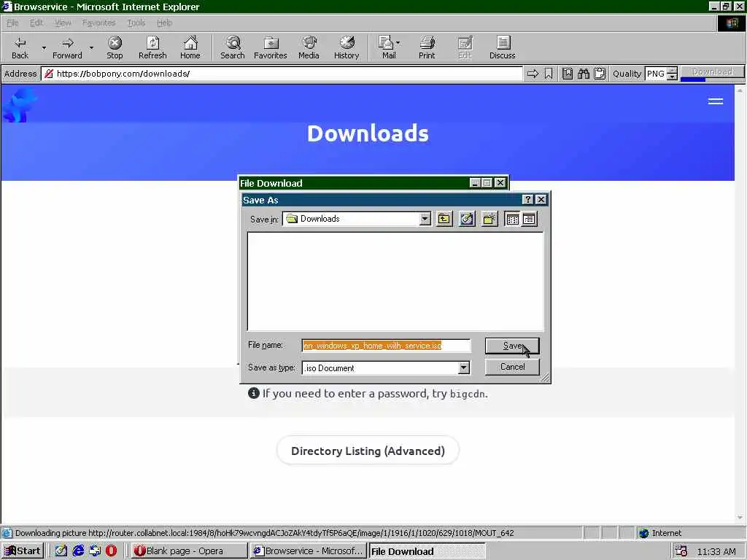This screenshot has width=747, height=560.
Task: Open the Favorites menu
Action: [98, 23]
